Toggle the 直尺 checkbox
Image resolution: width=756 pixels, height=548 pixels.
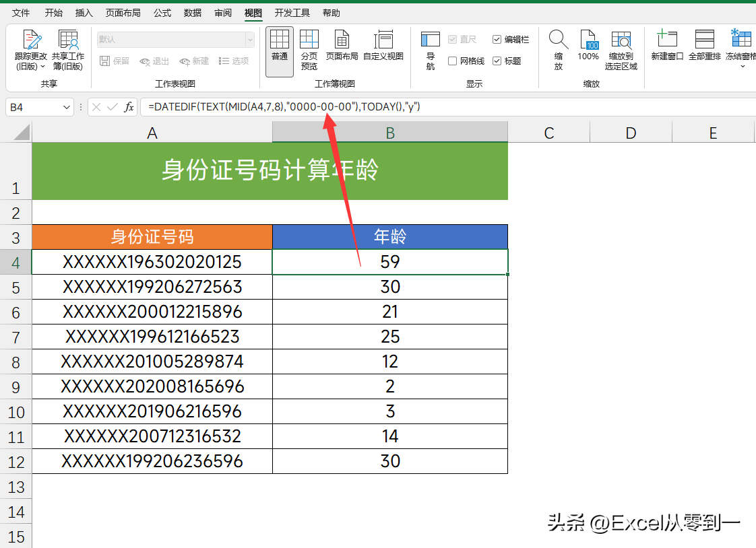(452, 40)
